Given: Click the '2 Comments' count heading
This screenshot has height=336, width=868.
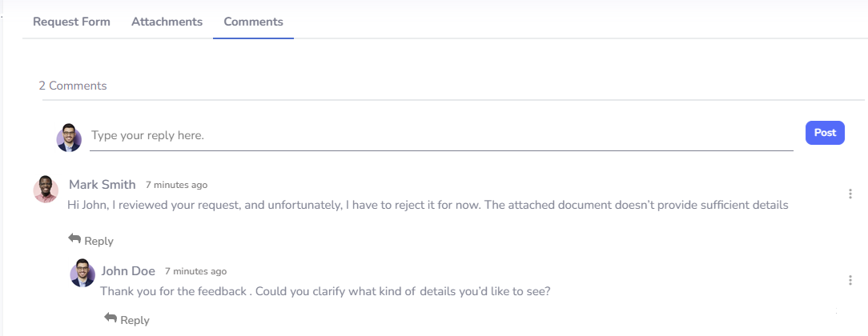Looking at the screenshot, I should pyautogui.click(x=73, y=86).
